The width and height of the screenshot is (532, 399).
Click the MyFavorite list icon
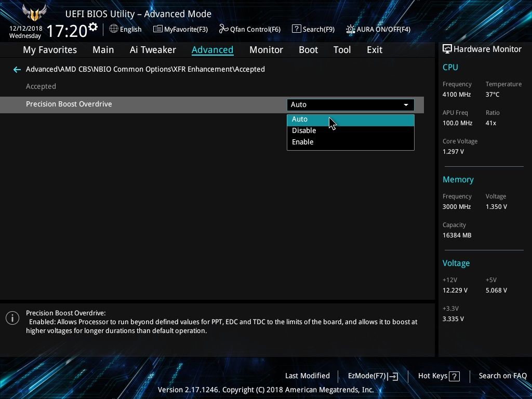pos(157,29)
